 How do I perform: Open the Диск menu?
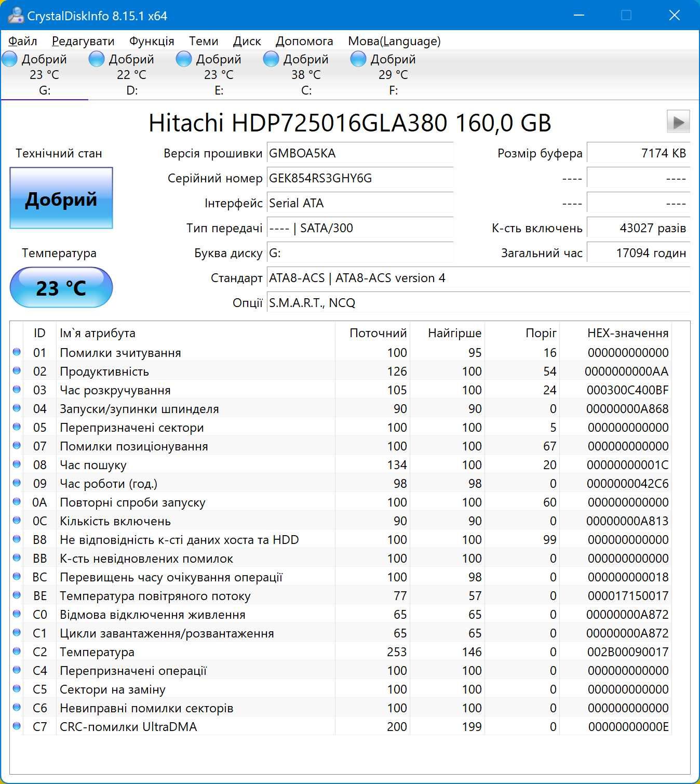point(247,41)
